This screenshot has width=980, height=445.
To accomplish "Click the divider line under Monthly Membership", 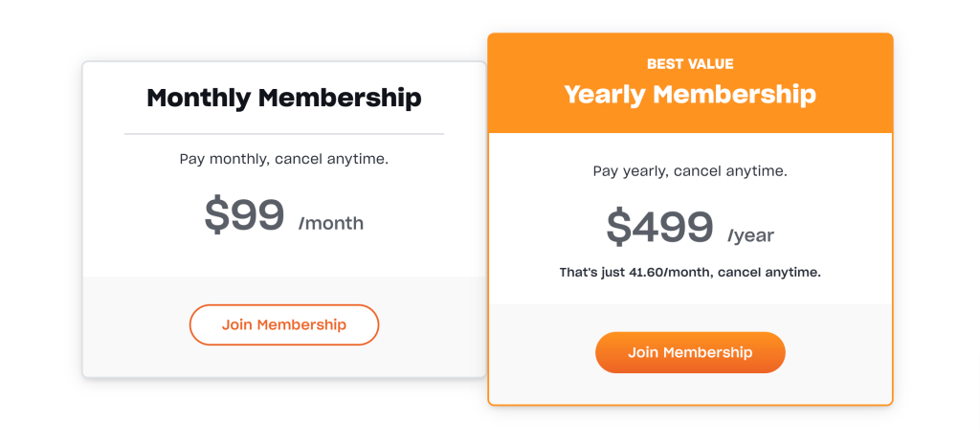I will click(284, 134).
